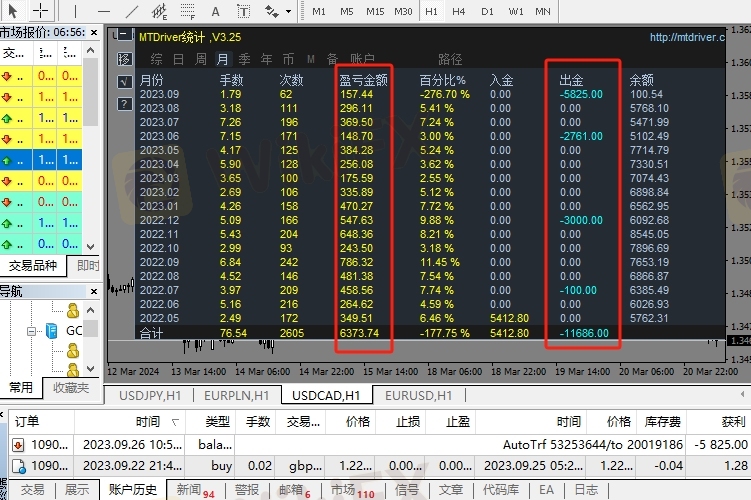The height and width of the screenshot is (500, 751).
Task: Pick the equidistant channel tool
Action: [159, 11]
